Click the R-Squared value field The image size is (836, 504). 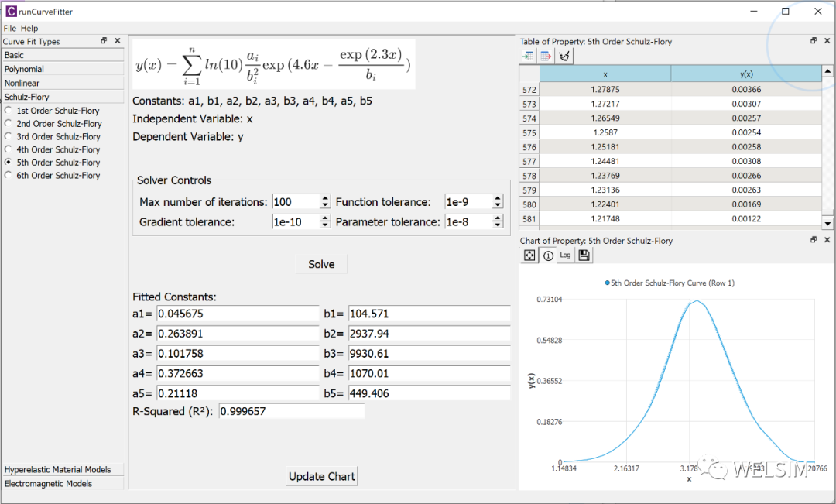point(292,411)
